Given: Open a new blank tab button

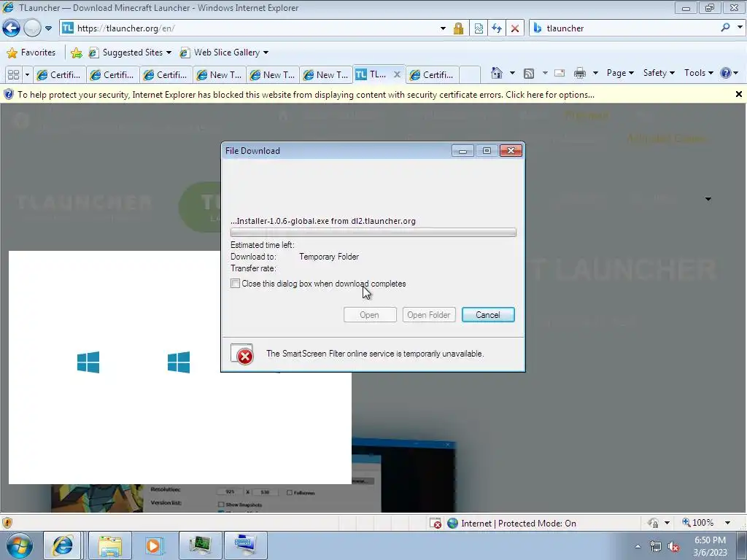Looking at the screenshot, I should pos(470,75).
